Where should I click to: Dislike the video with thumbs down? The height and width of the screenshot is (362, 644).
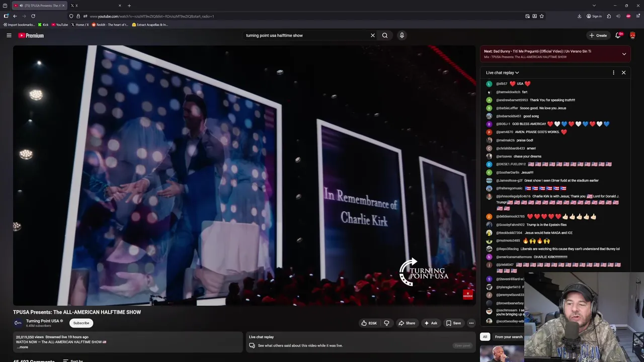pyautogui.click(x=386, y=323)
